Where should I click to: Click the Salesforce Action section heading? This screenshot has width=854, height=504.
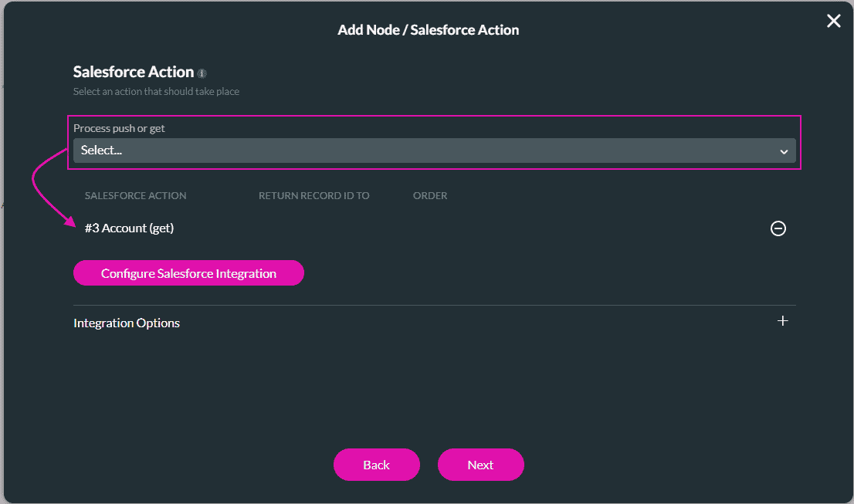pyautogui.click(x=133, y=72)
